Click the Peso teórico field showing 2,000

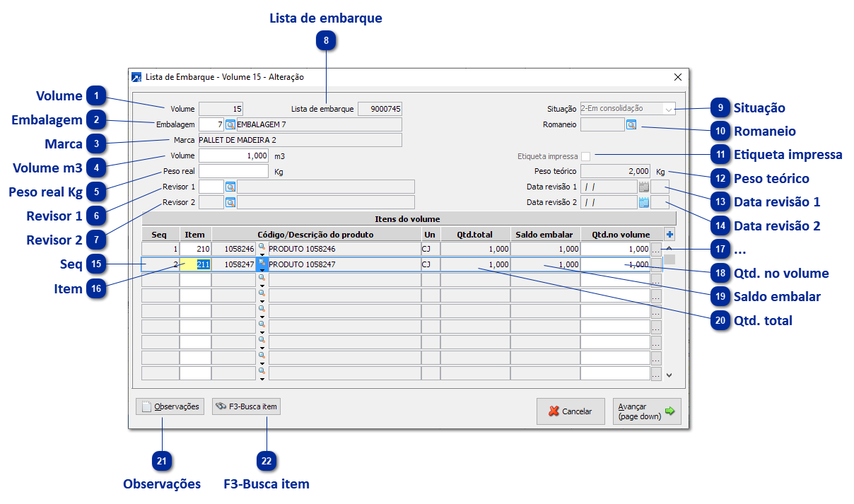point(615,171)
